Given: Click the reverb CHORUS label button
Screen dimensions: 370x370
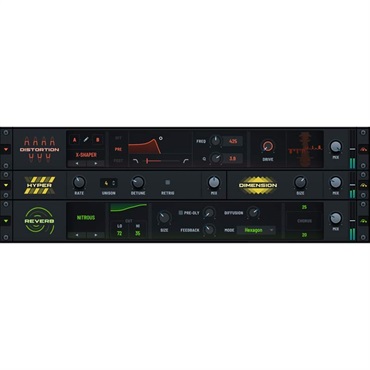Looking at the screenshot, I should tap(304, 221).
